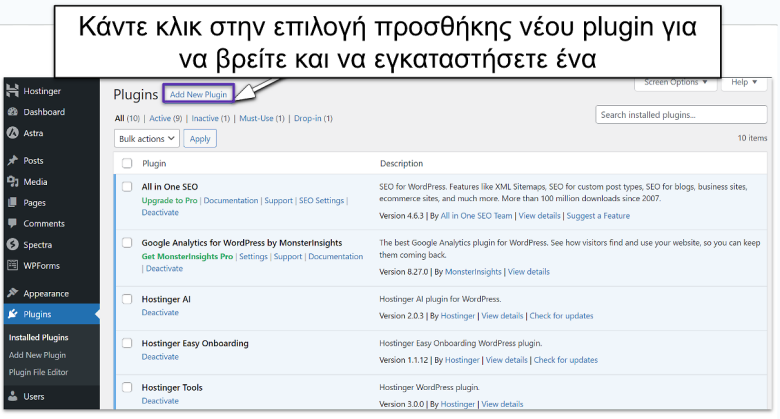The image size is (780, 419).
Task: Show Must-Use plugins filter
Action: point(256,118)
